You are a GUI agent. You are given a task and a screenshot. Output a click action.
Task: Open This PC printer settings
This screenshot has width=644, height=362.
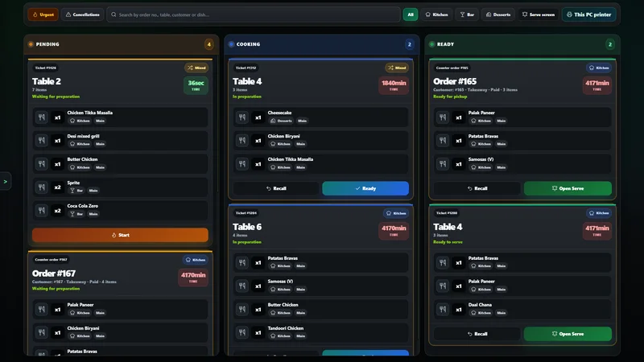[x=588, y=14]
